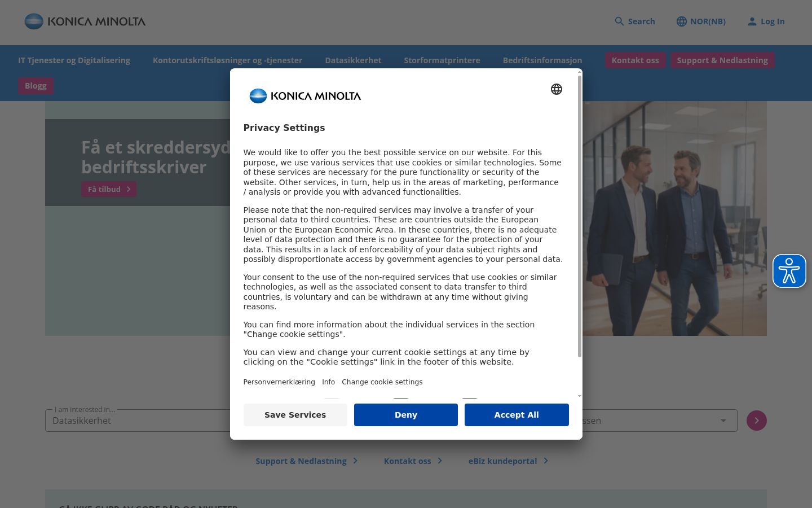Open Kontakt oss quick link below form
Image resolution: width=812 pixels, height=508 pixels.
tap(413, 461)
